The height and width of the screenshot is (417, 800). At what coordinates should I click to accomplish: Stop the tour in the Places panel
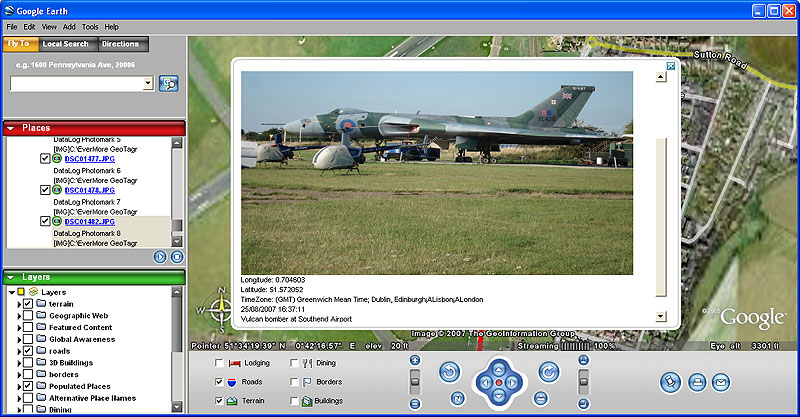[177, 257]
